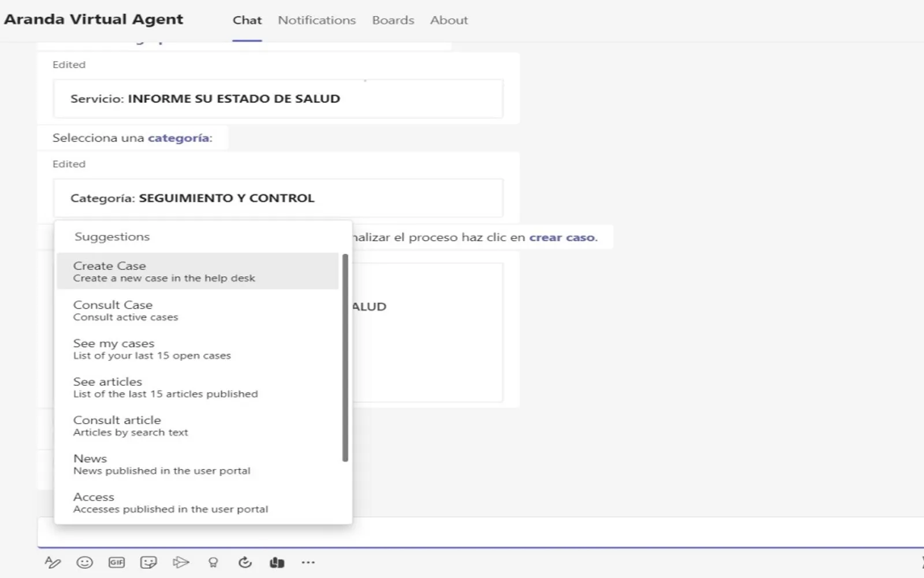Click the suggestions list scrollbar
The image size is (924, 578).
tap(345, 358)
